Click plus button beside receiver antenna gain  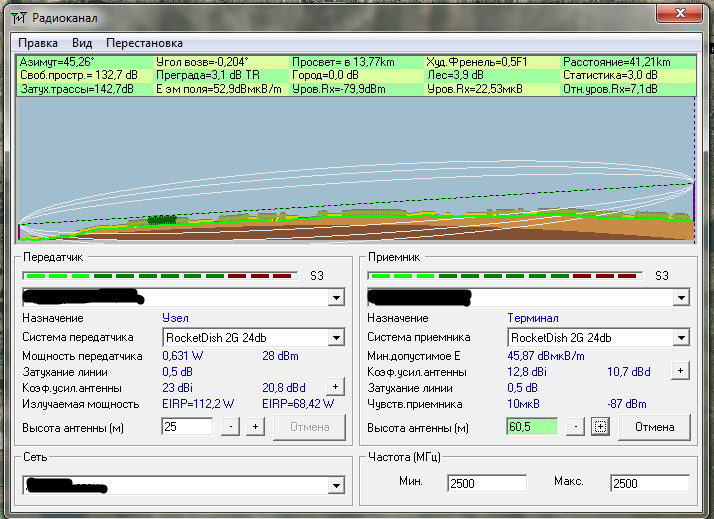(x=680, y=371)
